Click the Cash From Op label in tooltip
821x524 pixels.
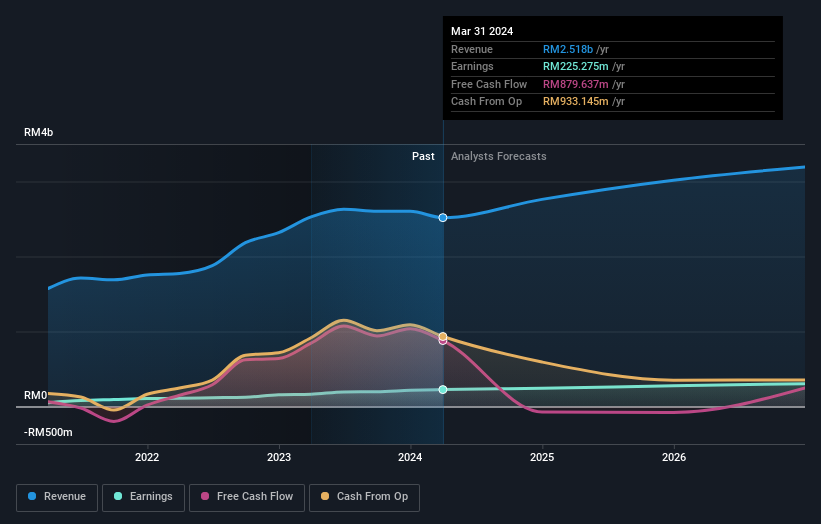(x=486, y=102)
